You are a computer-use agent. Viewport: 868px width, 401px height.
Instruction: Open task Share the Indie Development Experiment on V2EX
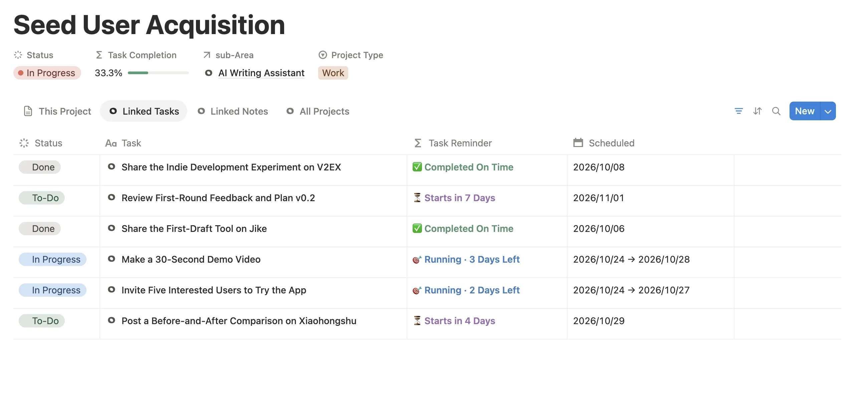[231, 167]
